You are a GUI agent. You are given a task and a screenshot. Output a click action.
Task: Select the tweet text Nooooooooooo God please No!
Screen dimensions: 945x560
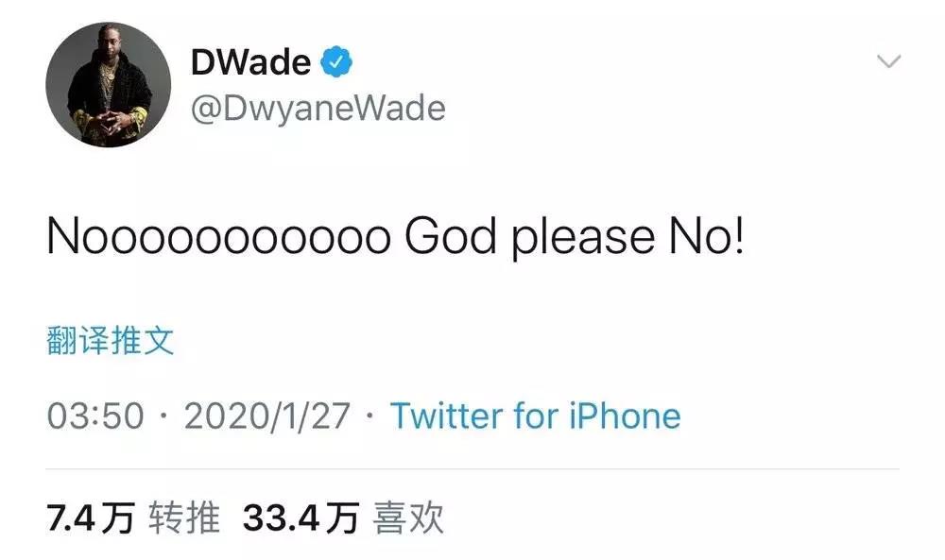coord(395,237)
